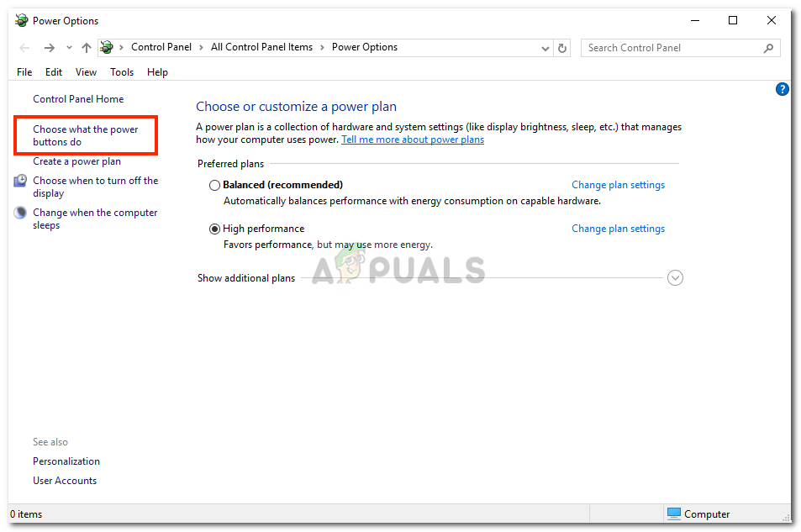Screen dimensions: 801x532
Task: Select the High performance power plan
Action: pyautogui.click(x=215, y=228)
